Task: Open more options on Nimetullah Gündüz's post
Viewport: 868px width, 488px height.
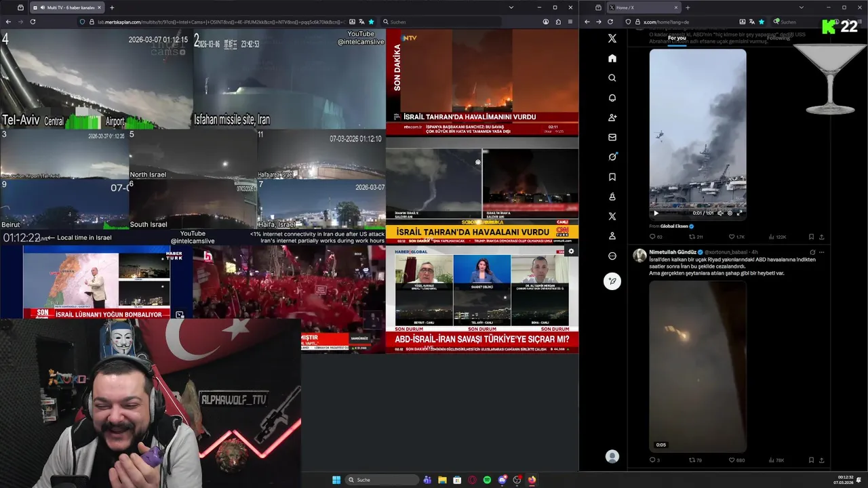Action: [x=822, y=252]
